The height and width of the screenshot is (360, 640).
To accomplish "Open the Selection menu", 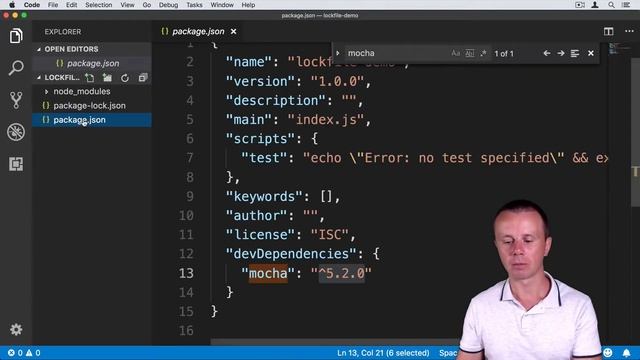I will [x=98, y=5].
